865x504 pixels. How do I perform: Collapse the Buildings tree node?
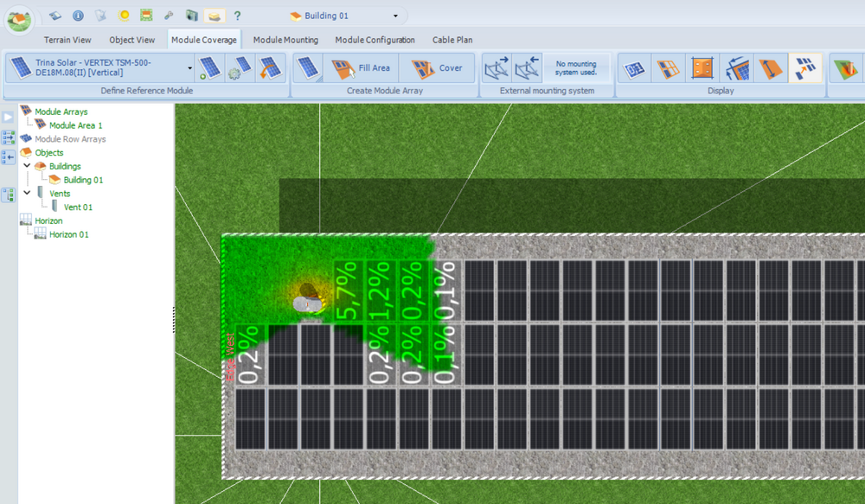[x=27, y=166]
